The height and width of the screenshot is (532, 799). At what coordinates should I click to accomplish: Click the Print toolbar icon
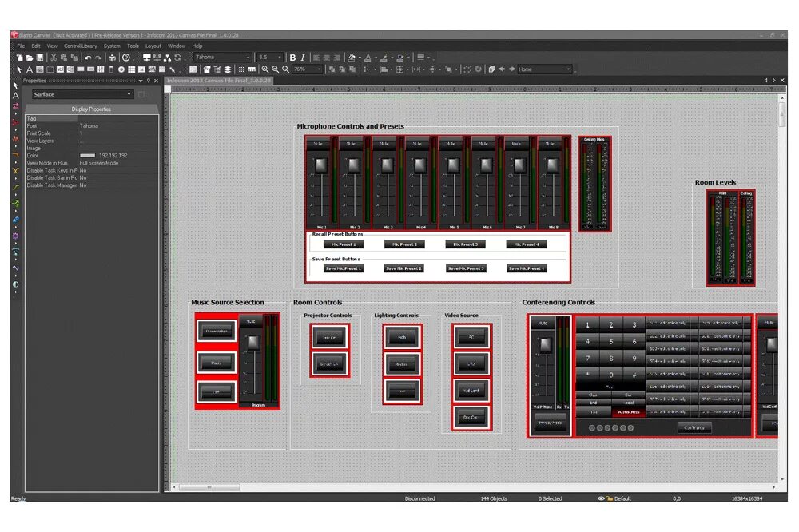point(112,58)
